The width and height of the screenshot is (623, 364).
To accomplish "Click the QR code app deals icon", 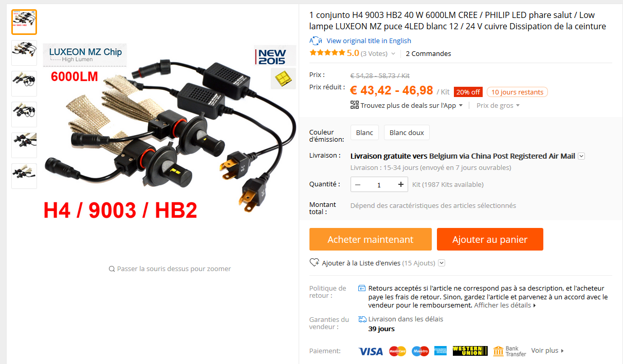I will (355, 105).
